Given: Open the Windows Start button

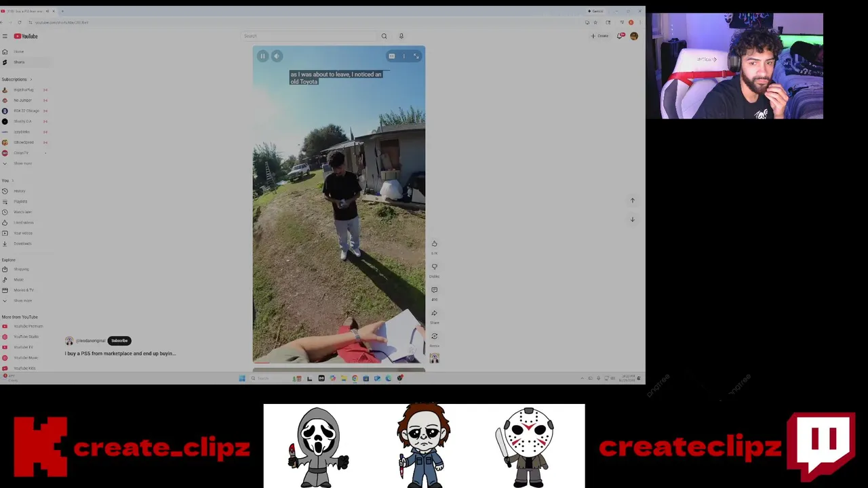Looking at the screenshot, I should tap(242, 378).
